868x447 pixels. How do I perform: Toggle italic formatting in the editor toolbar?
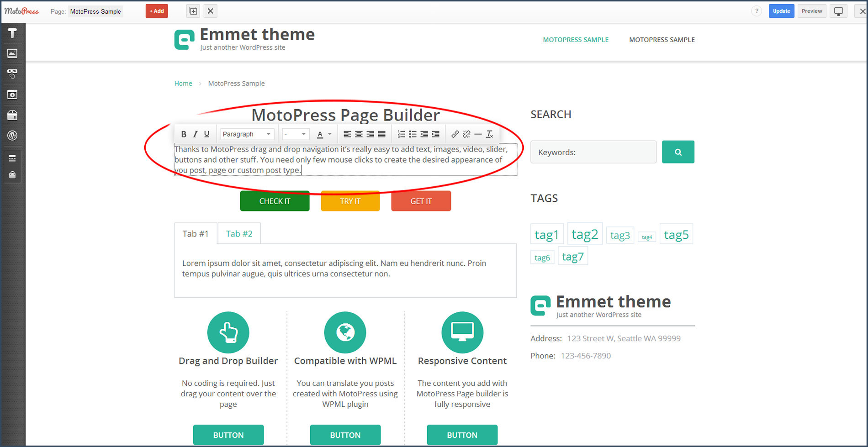coord(195,134)
